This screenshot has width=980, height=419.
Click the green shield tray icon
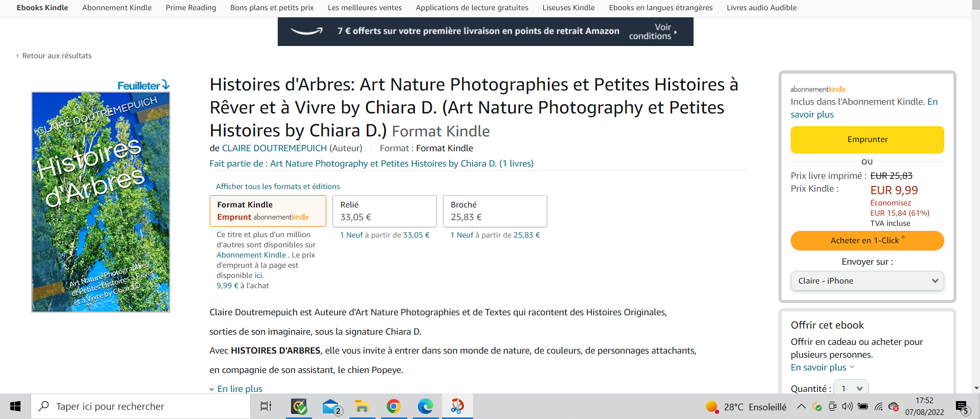(817, 407)
